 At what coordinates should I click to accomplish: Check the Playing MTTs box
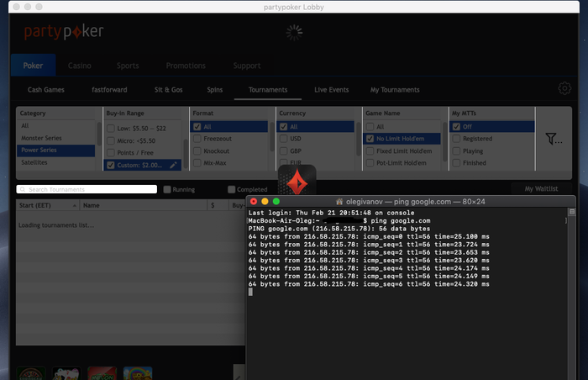tap(456, 151)
